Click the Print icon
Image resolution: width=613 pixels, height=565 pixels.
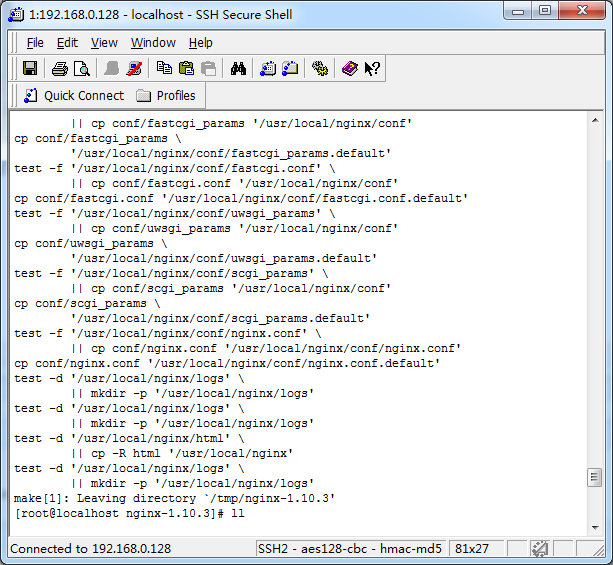coord(59,69)
